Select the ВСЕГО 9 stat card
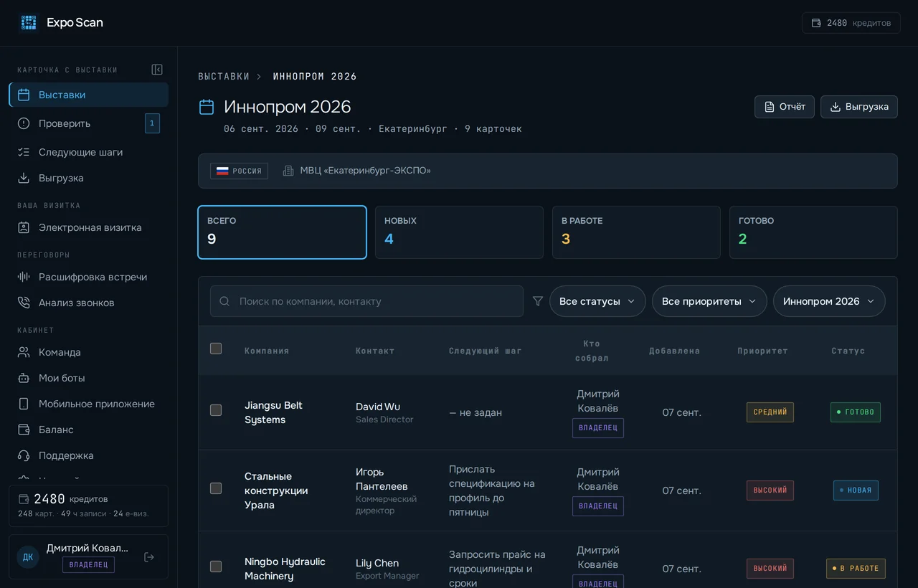This screenshot has height=588, width=918. (x=282, y=232)
